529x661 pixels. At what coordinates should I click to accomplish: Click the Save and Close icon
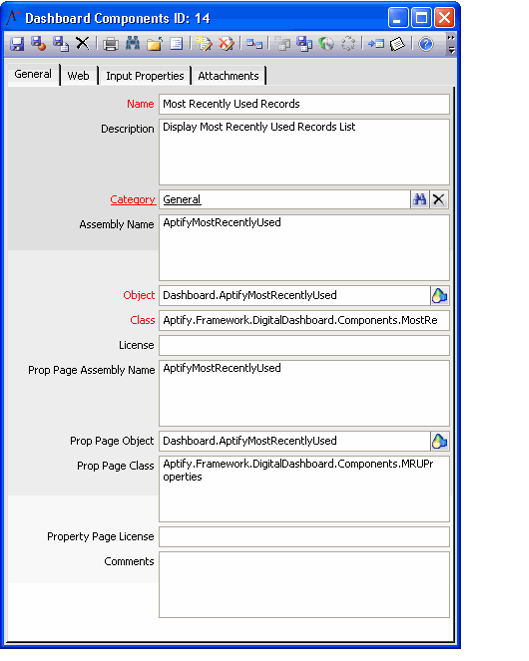coord(38,43)
